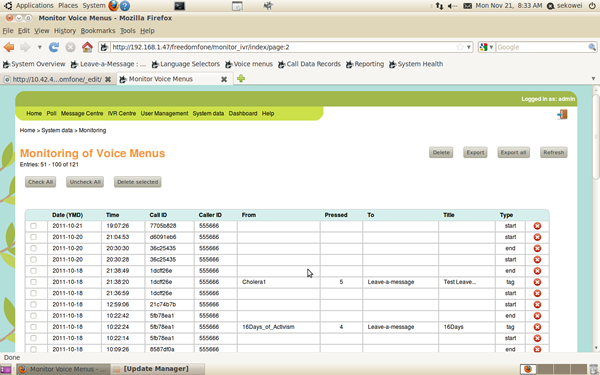Click the page vertical scrollbar thumb

(x=596, y=136)
